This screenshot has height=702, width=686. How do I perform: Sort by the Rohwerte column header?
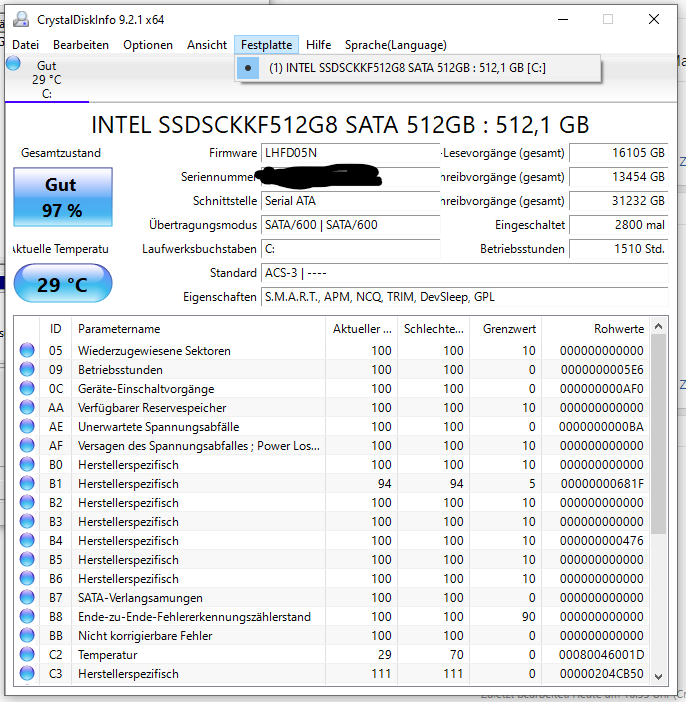pyautogui.click(x=596, y=329)
